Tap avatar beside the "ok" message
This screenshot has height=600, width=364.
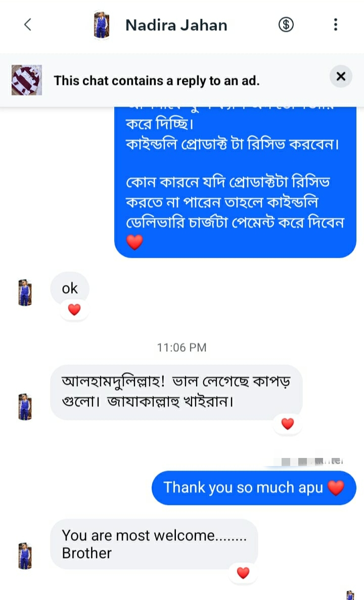(25, 293)
